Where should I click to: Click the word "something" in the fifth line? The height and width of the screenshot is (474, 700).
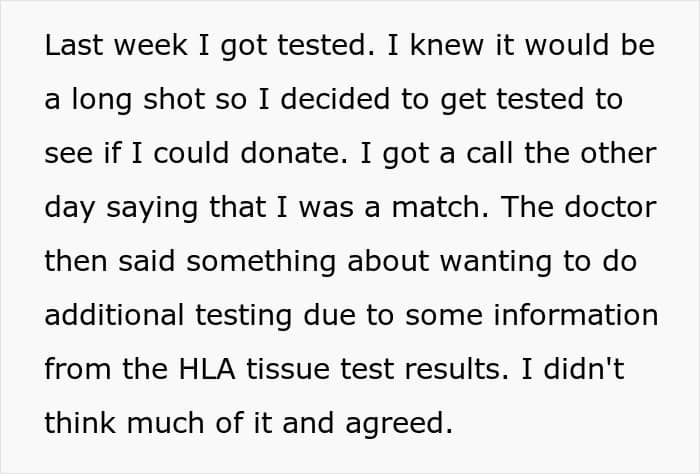tap(261, 262)
